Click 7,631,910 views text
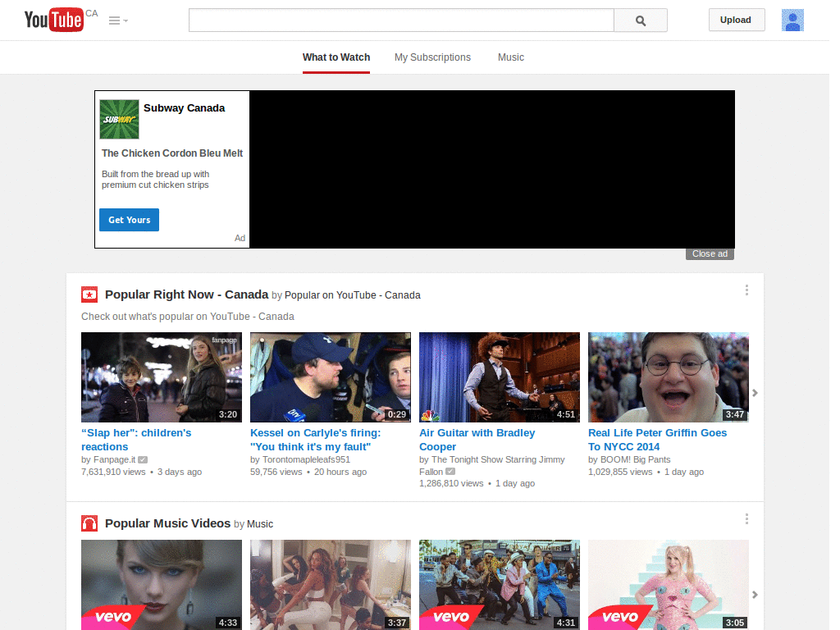840x630 pixels. click(113, 472)
